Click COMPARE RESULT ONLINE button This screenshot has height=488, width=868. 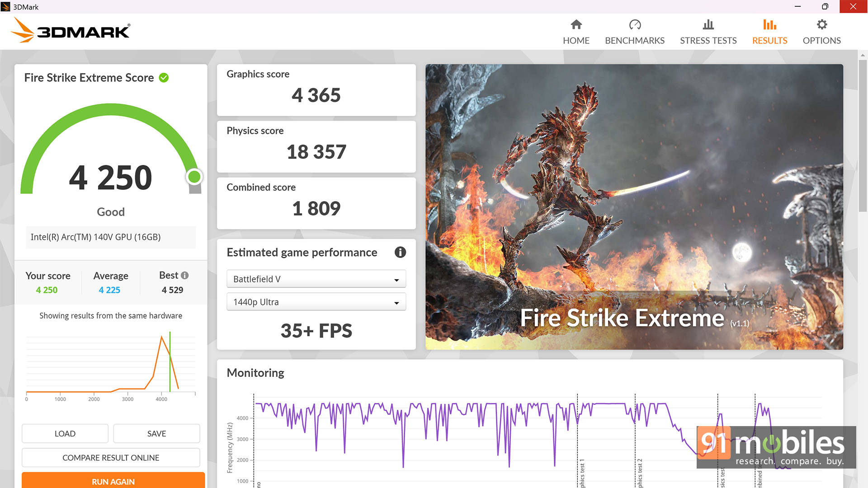[111, 458]
